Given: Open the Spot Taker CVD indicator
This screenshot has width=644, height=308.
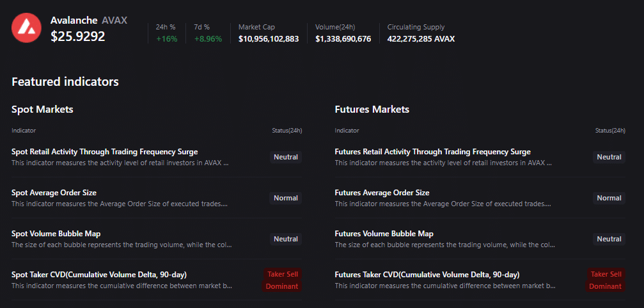Looking at the screenshot, I should pos(99,275).
